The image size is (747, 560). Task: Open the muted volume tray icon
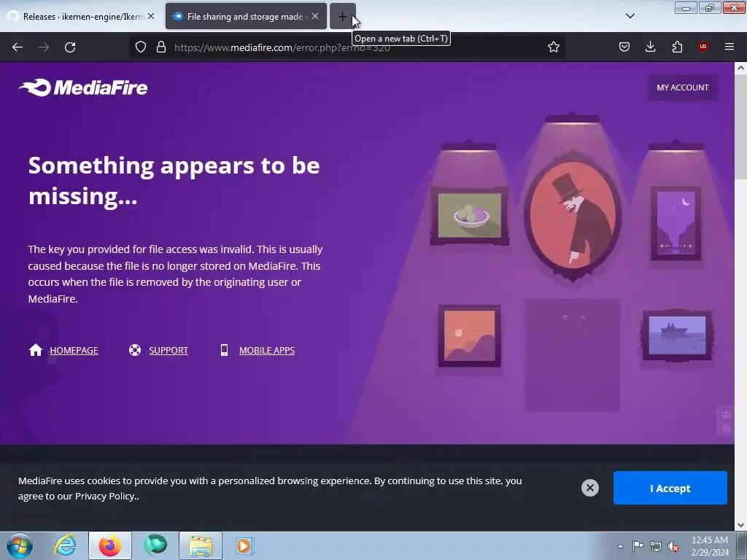[673, 546]
